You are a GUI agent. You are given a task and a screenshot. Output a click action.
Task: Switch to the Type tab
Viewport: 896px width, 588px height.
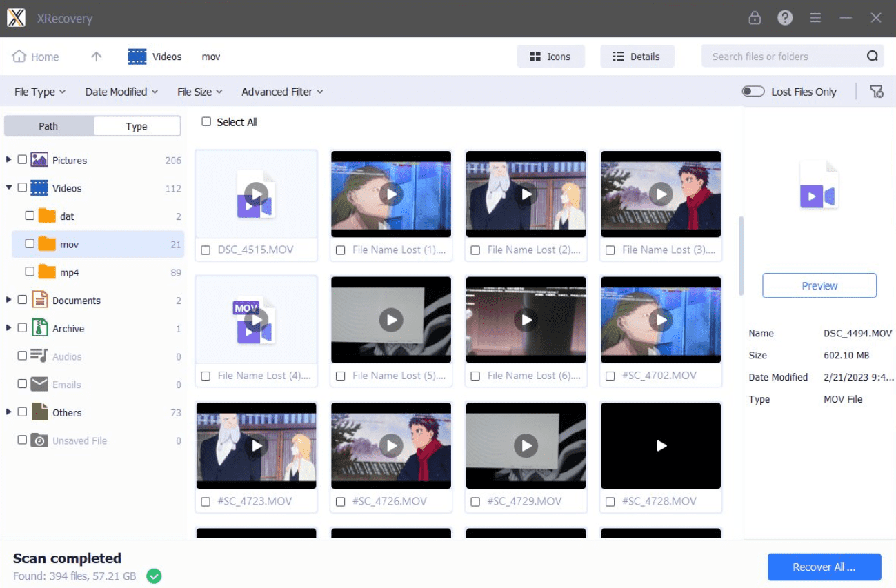point(137,126)
